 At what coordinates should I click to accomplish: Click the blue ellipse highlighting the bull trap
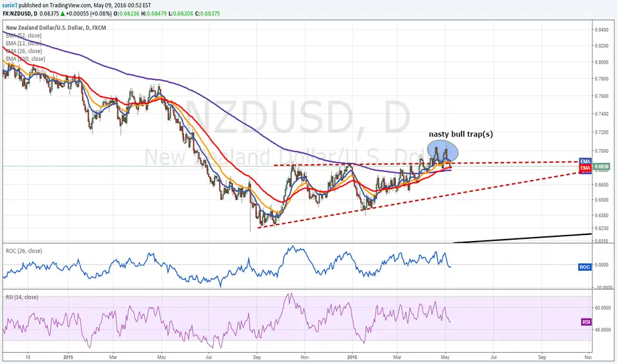443,151
